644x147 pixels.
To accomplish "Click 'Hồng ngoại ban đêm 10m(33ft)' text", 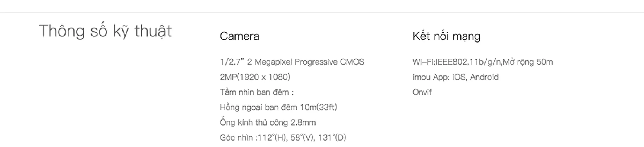I will coord(278,107).
